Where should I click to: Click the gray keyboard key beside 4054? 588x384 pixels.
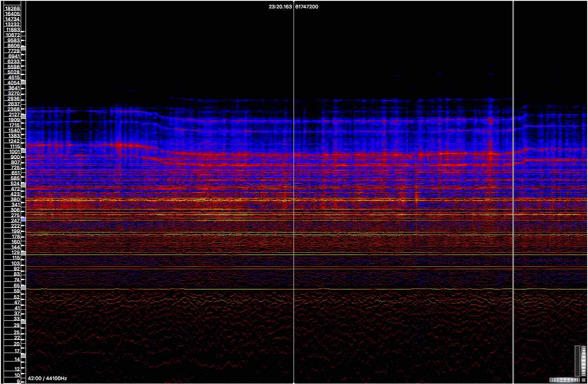click(x=24, y=81)
